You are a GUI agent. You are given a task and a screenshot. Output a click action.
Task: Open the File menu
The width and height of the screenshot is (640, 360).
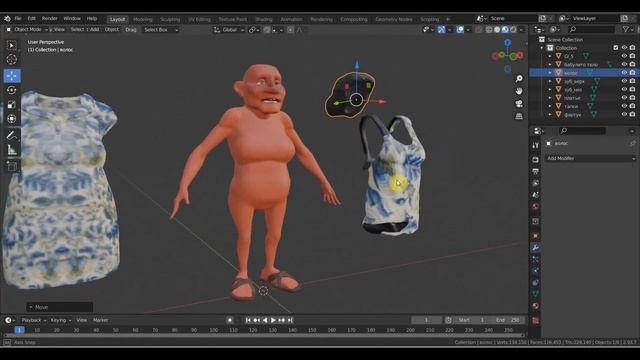18,18
